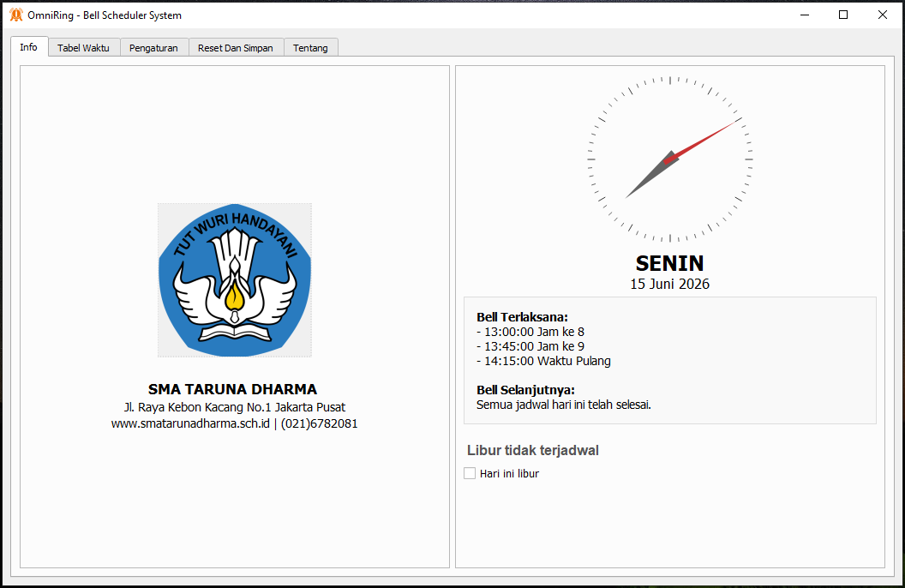Close the OmniRing window
Image resolution: width=905 pixels, height=588 pixels.
point(883,15)
